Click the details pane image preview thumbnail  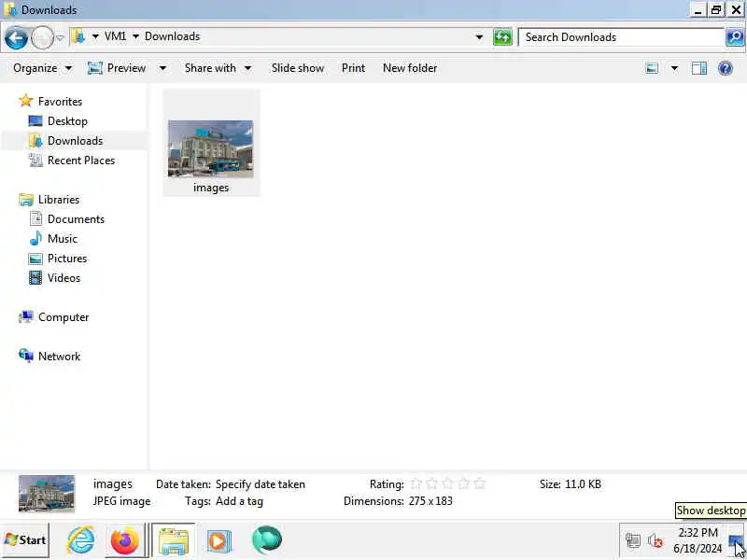pyautogui.click(x=47, y=494)
